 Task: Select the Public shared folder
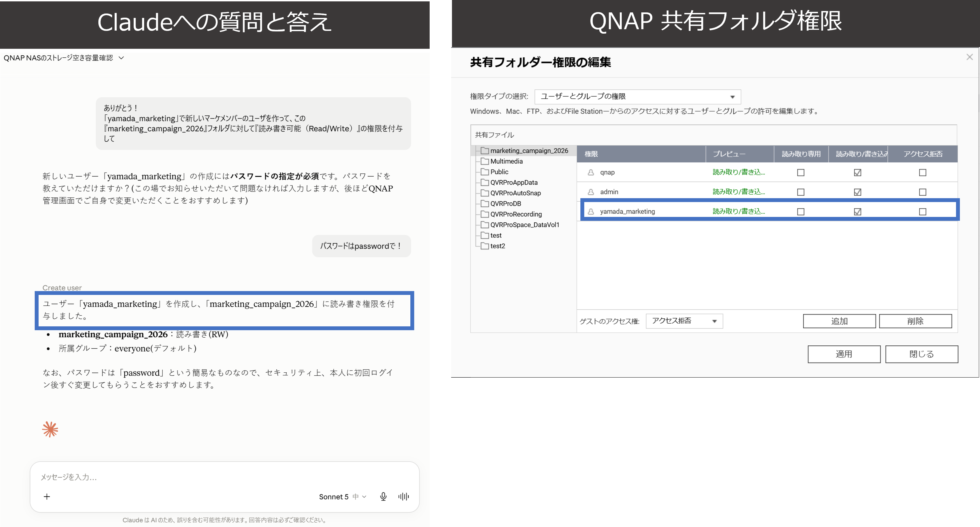click(x=499, y=172)
